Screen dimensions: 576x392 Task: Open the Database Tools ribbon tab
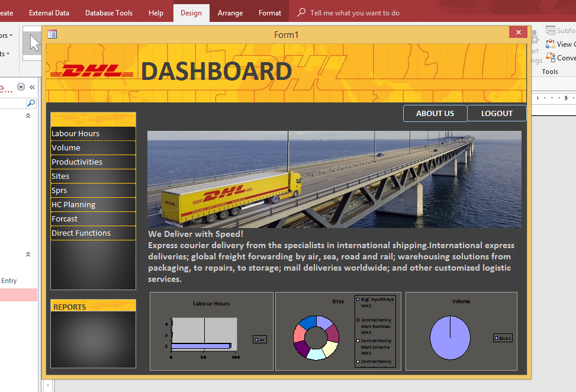[109, 13]
